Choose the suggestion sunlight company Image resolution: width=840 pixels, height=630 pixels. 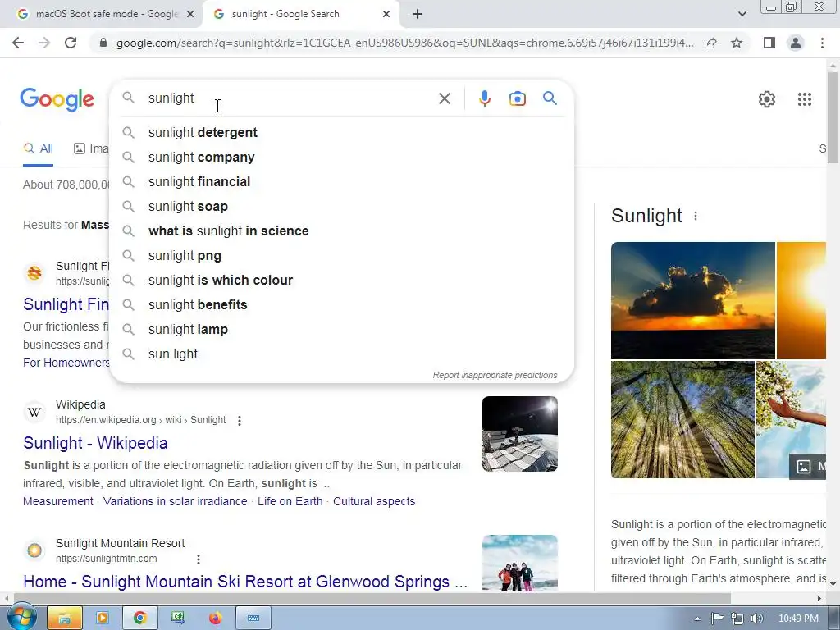click(341, 157)
